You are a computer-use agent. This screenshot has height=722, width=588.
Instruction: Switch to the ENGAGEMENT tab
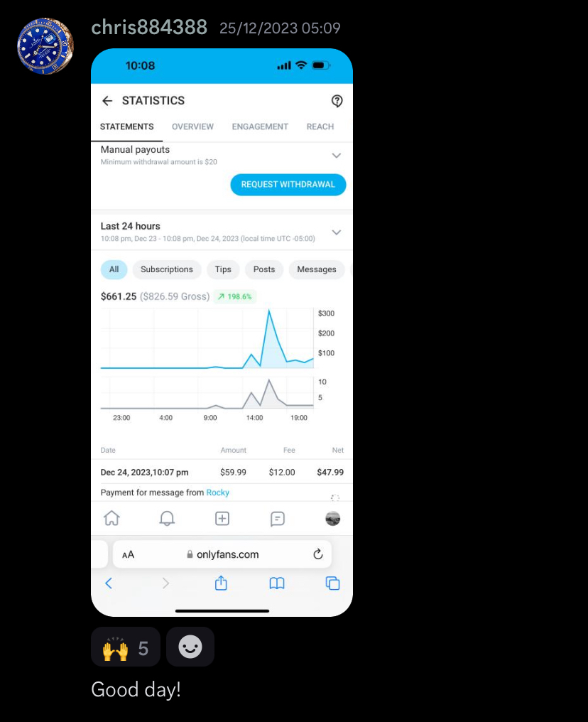[260, 126]
